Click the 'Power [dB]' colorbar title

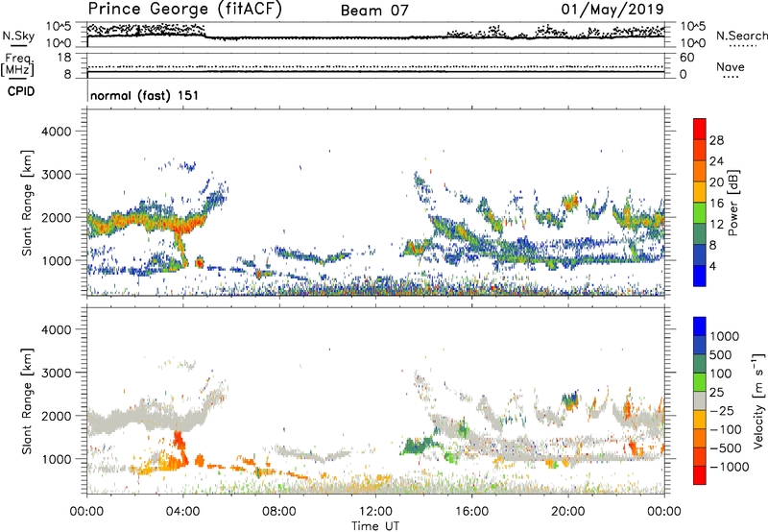732,203
